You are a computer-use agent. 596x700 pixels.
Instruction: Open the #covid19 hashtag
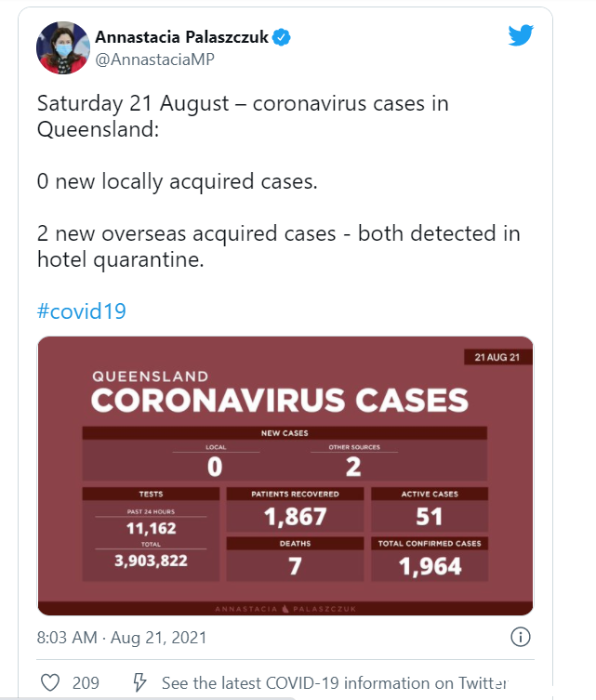(82, 310)
